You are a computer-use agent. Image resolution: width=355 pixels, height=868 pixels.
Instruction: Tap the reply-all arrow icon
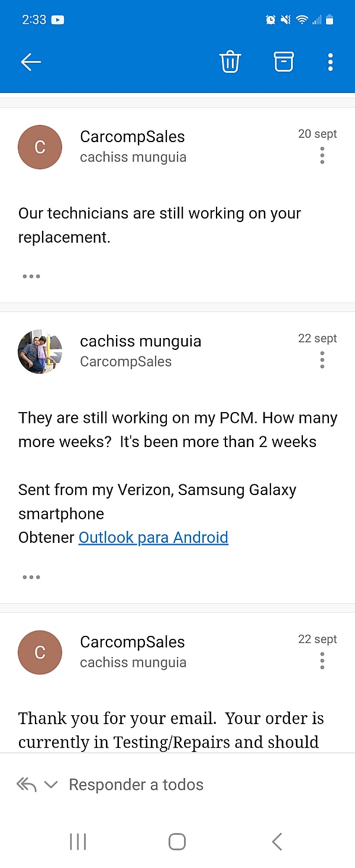coord(27,785)
